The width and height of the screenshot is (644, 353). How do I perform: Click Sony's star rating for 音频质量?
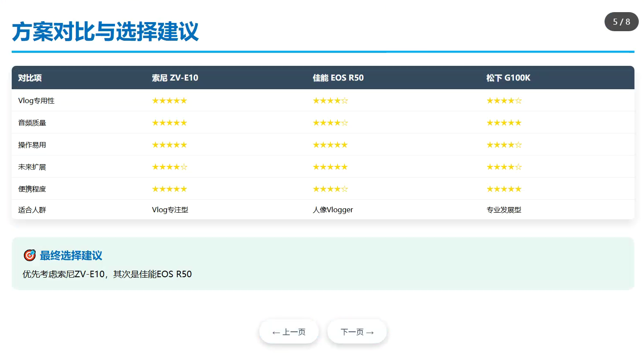tap(170, 123)
